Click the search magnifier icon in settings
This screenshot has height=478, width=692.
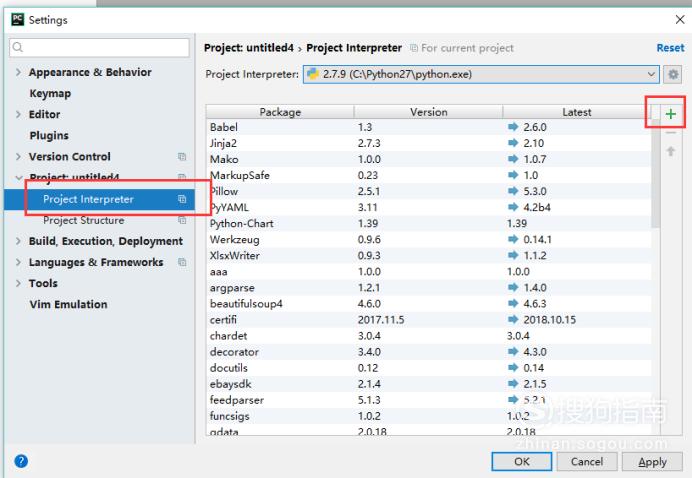tap(18, 47)
